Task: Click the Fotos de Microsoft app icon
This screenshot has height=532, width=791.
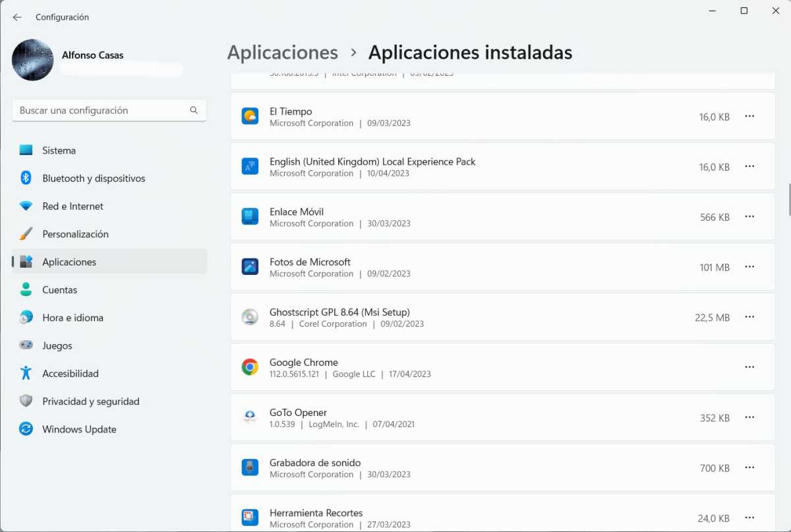Action: pyautogui.click(x=250, y=267)
